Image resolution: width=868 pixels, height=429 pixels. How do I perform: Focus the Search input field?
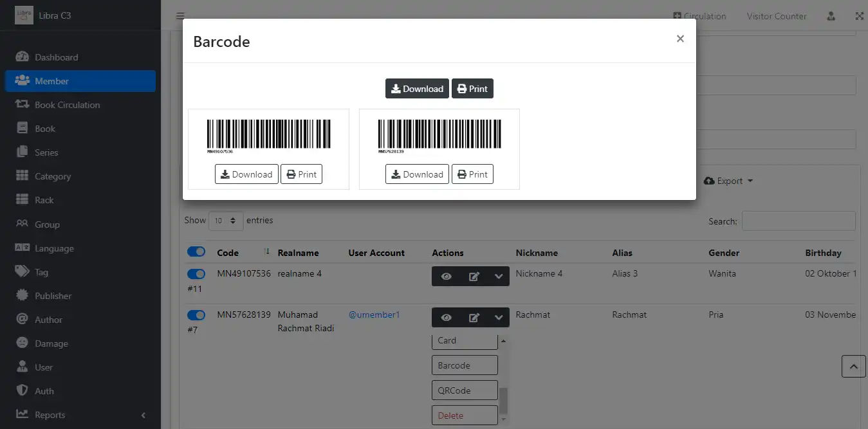[x=799, y=221]
